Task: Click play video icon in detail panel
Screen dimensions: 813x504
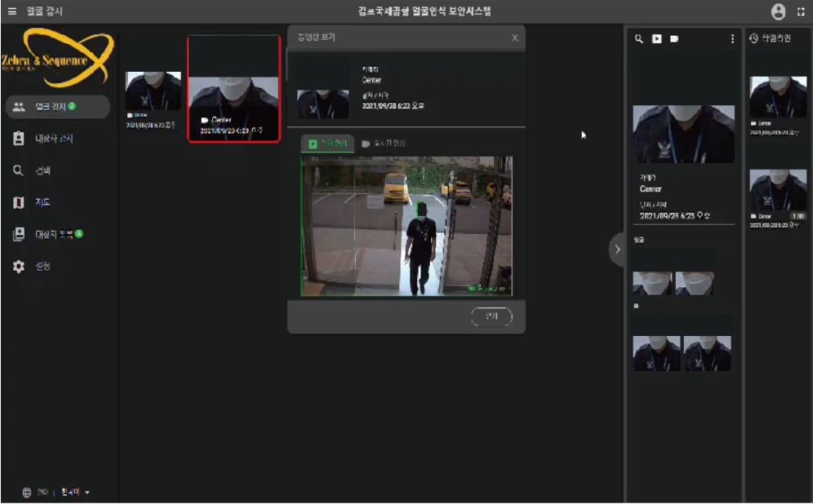Action: [x=656, y=39]
